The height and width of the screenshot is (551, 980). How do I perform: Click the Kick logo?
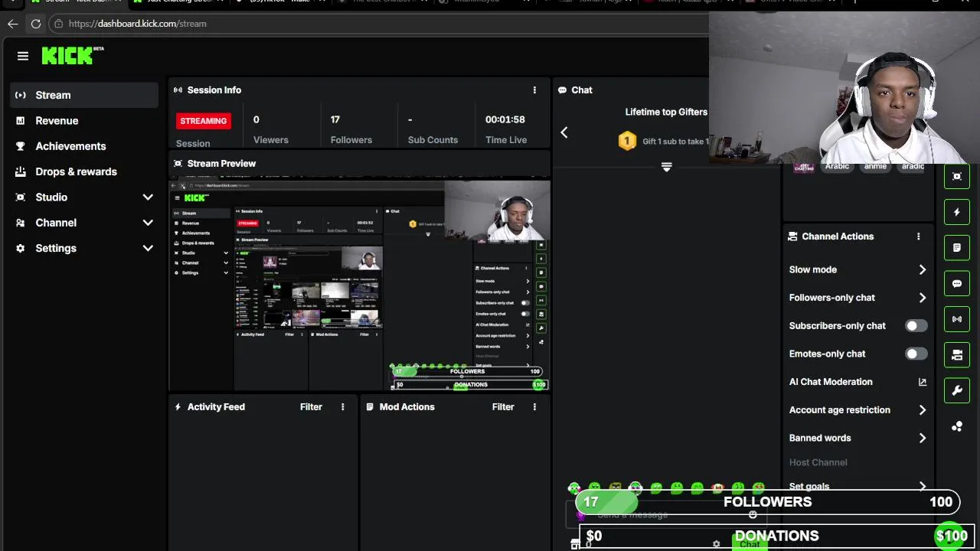73,55
